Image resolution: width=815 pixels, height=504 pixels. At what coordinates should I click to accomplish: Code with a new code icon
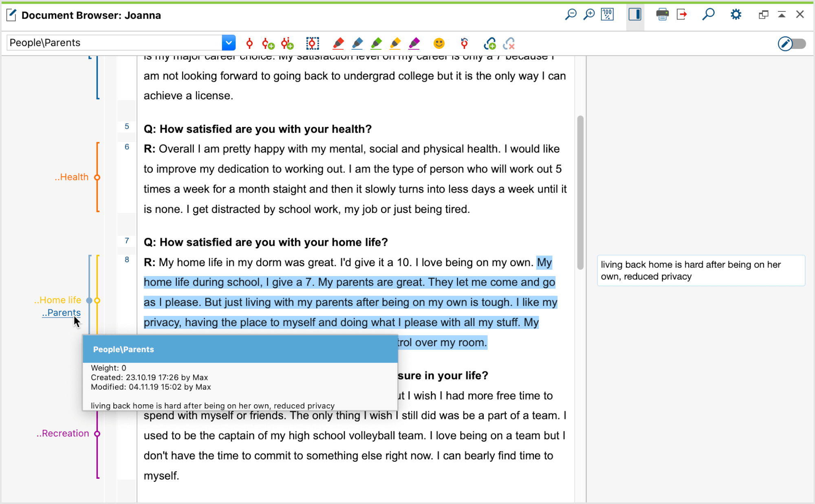(268, 43)
